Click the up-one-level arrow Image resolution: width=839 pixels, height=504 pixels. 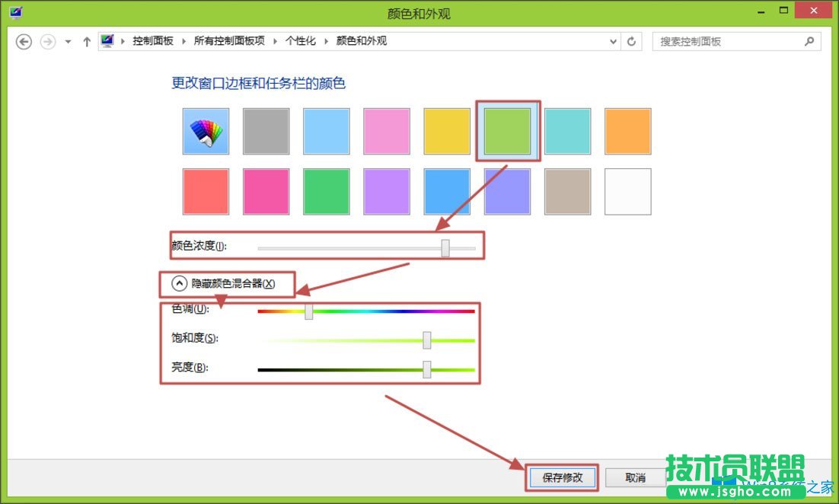pos(86,41)
